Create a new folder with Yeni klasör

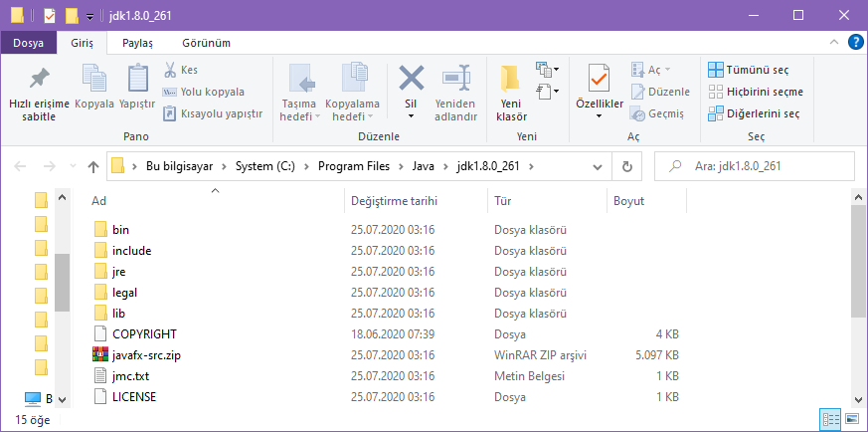pos(511,95)
